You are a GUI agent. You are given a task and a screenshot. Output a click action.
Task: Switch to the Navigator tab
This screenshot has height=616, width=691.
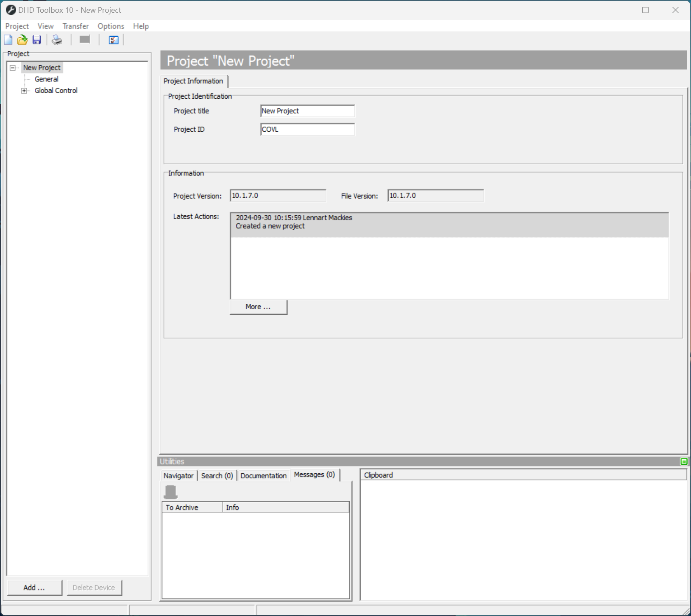click(x=178, y=475)
